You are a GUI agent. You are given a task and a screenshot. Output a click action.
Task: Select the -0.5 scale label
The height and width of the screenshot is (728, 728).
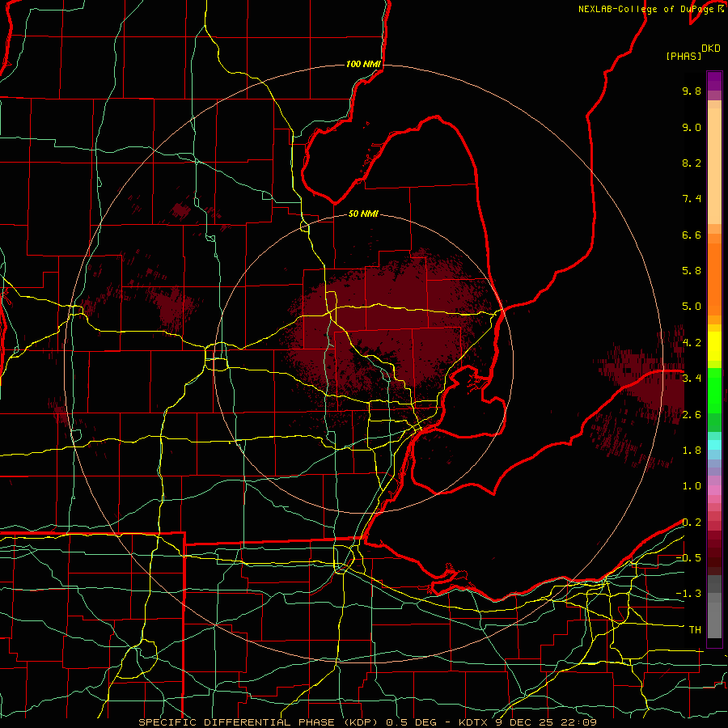coord(688,558)
